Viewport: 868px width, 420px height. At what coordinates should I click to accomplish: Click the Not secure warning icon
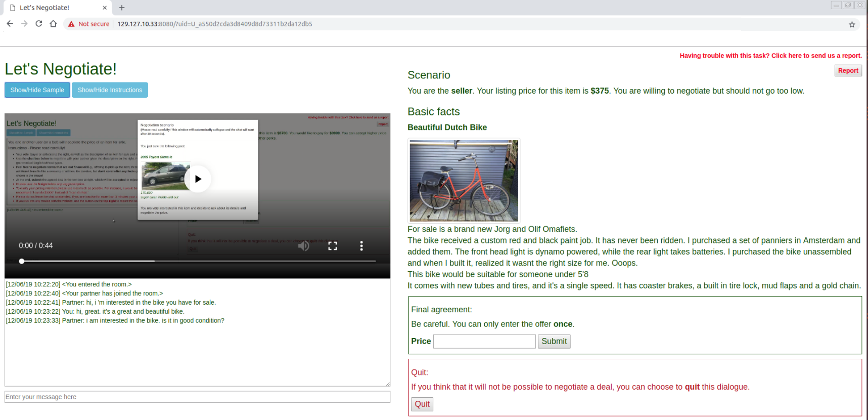(71, 24)
